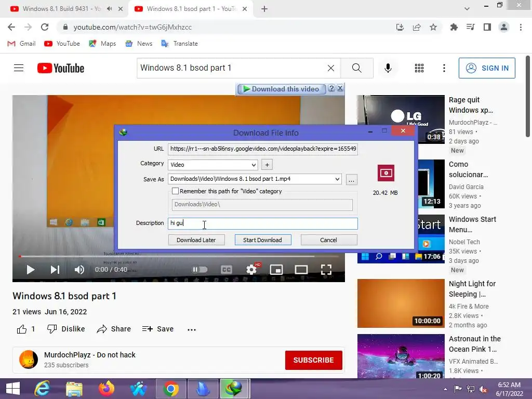This screenshot has height=399, width=532.
Task: Click the SUBSCRIBE button
Action: [313, 360]
